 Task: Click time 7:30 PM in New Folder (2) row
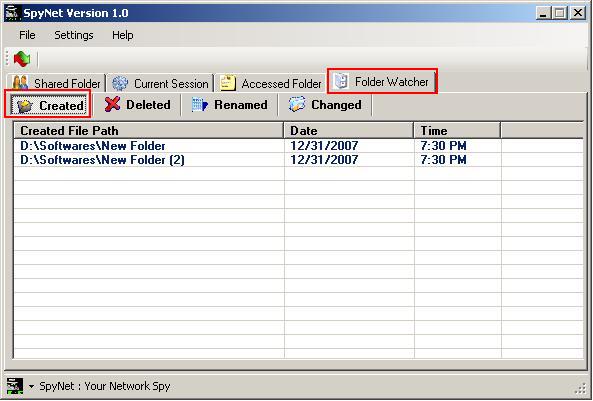[x=443, y=160]
